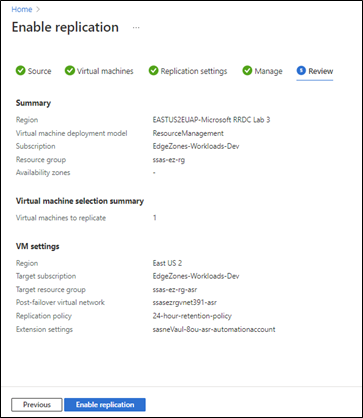Click the Post-failover virtual network label
The height and width of the screenshot is (418, 363).
coord(60,303)
